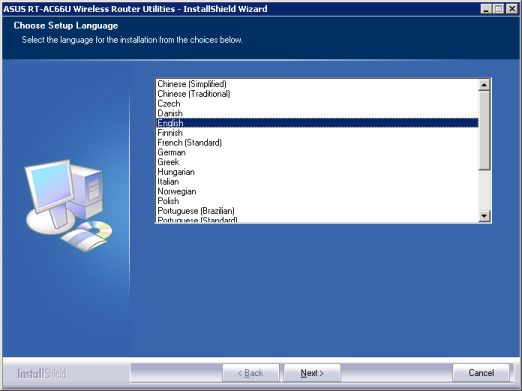The image size is (522, 391).
Task: Minimize the InstallShield Wizard window
Action: pos(486,9)
